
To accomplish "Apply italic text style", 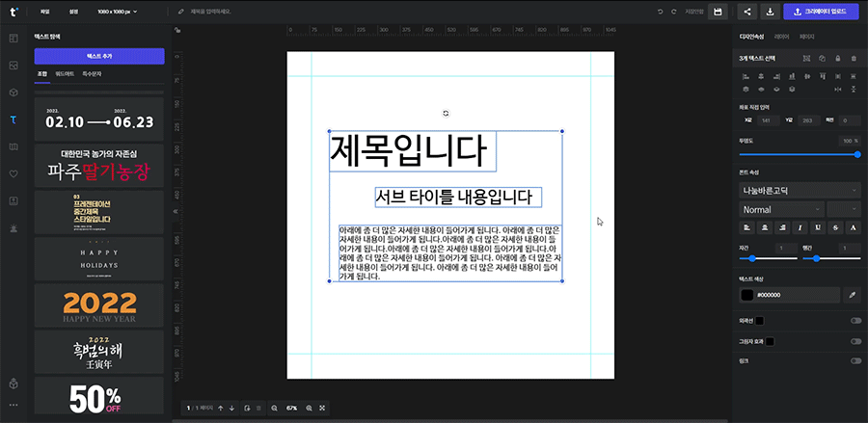I will (800, 227).
